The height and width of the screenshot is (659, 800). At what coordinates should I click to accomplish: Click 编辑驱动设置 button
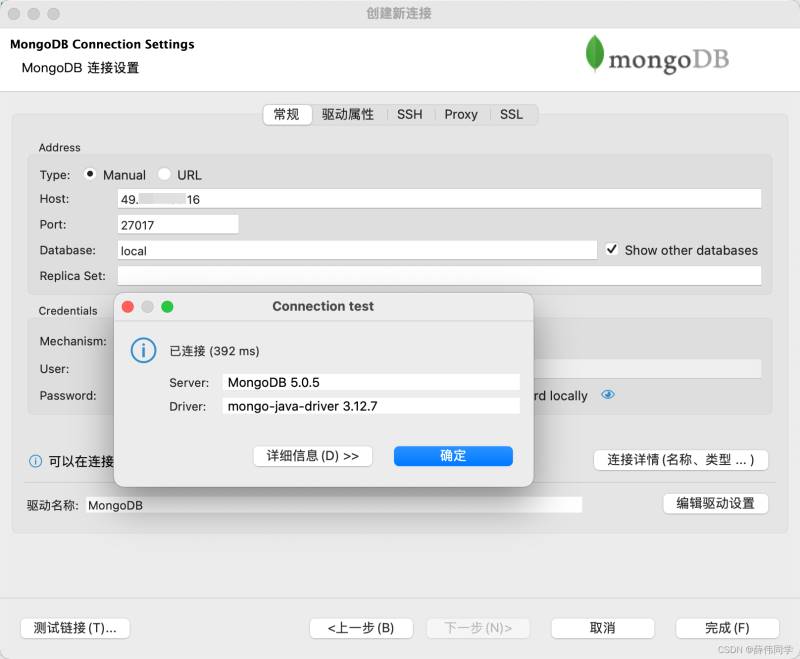click(x=715, y=504)
